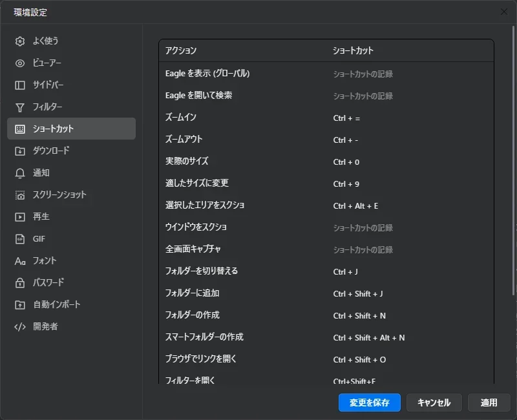Open the 再生 settings section

[71, 216]
